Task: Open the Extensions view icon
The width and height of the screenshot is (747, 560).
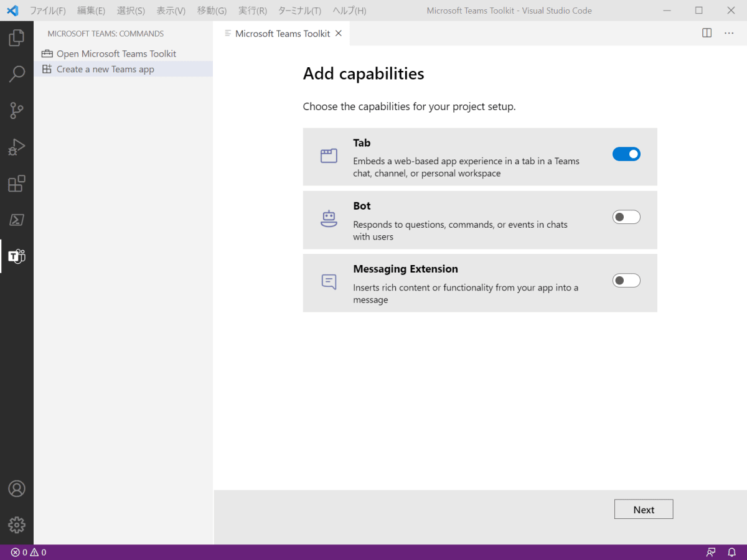Action: point(17,184)
